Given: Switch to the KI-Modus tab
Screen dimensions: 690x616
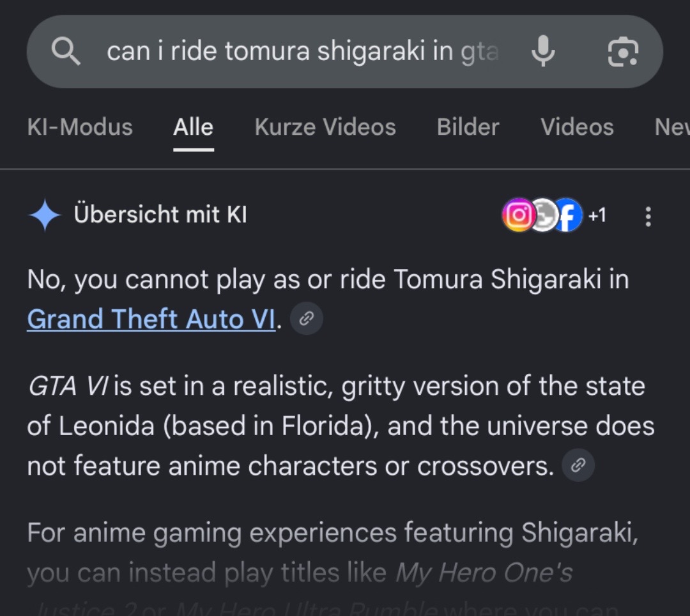Looking at the screenshot, I should pyautogui.click(x=80, y=127).
